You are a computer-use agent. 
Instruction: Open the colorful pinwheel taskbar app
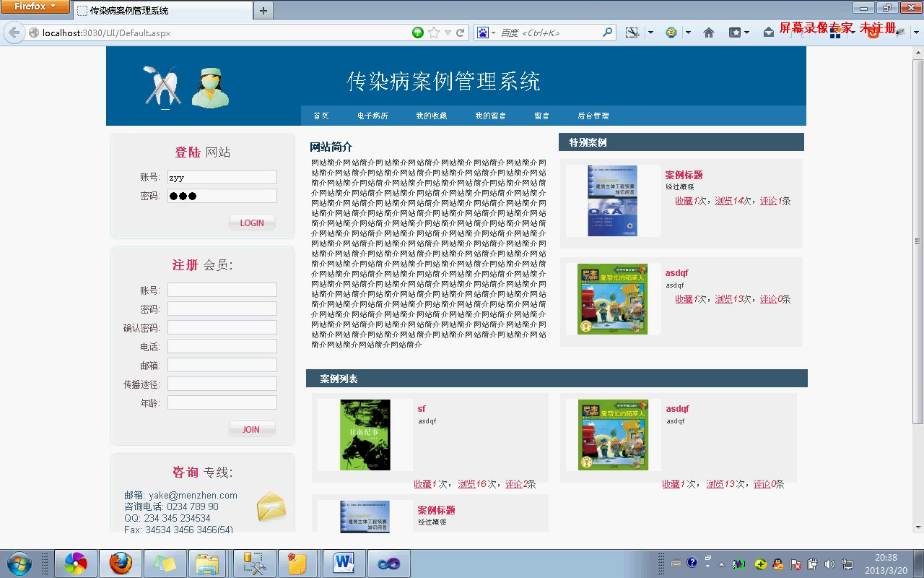(x=75, y=564)
